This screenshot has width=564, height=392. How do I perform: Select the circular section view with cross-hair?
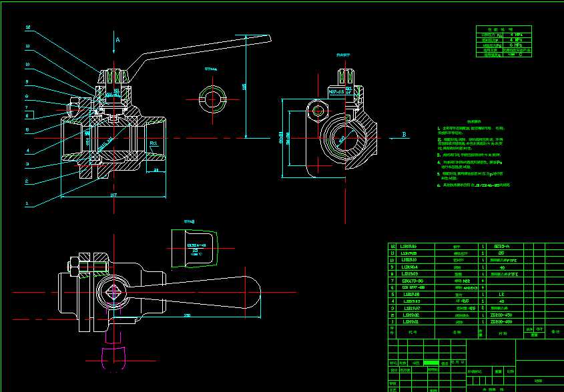pos(212,99)
